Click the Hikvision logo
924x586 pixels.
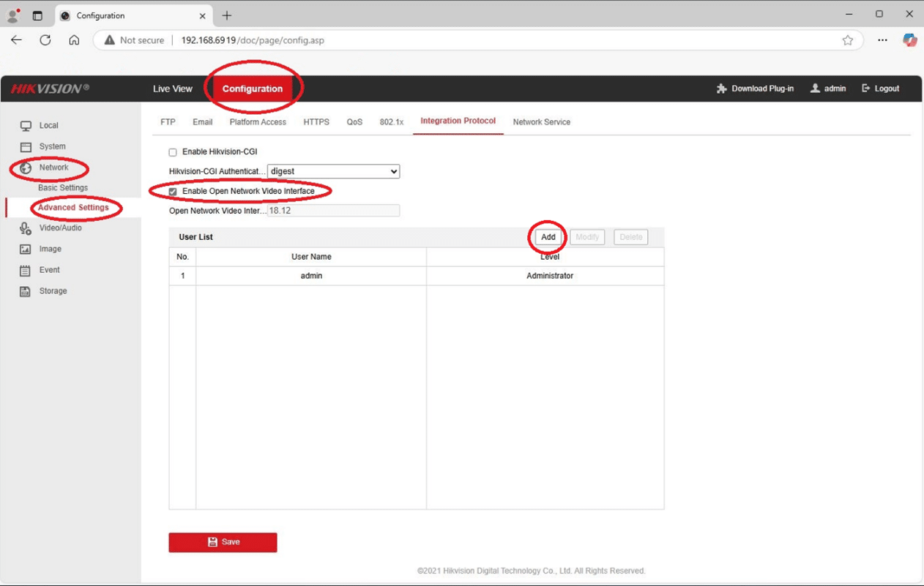tap(50, 89)
